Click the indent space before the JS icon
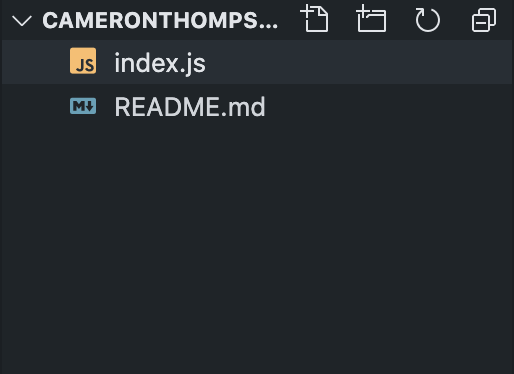514x374 pixels. [x=36, y=62]
